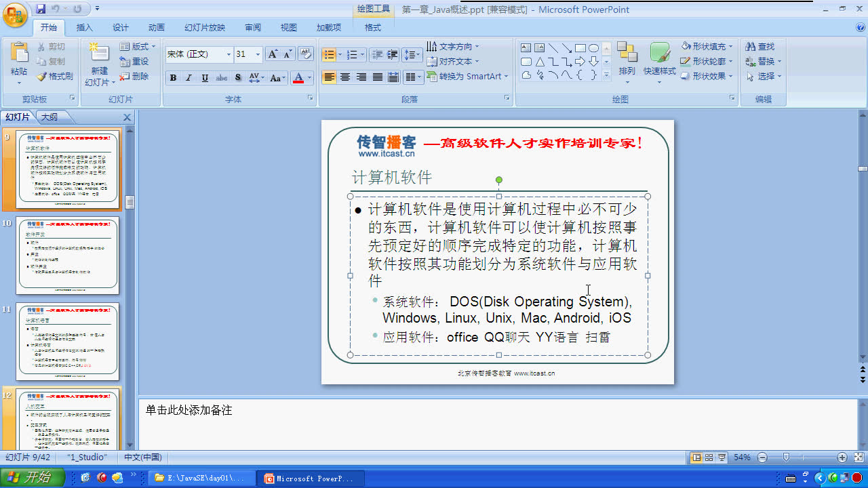The image size is (868, 488).
Task: Fit slide to current window
Action: click(858, 457)
